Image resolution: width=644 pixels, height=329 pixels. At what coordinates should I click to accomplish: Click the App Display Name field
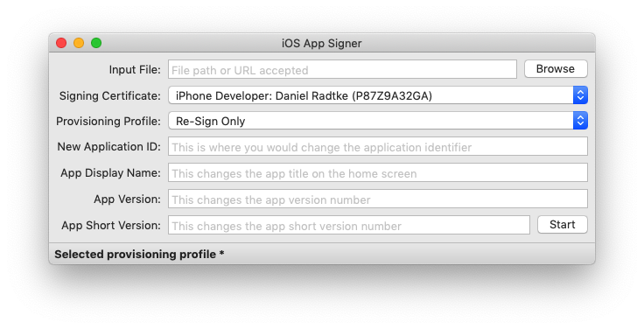pyautogui.click(x=378, y=172)
